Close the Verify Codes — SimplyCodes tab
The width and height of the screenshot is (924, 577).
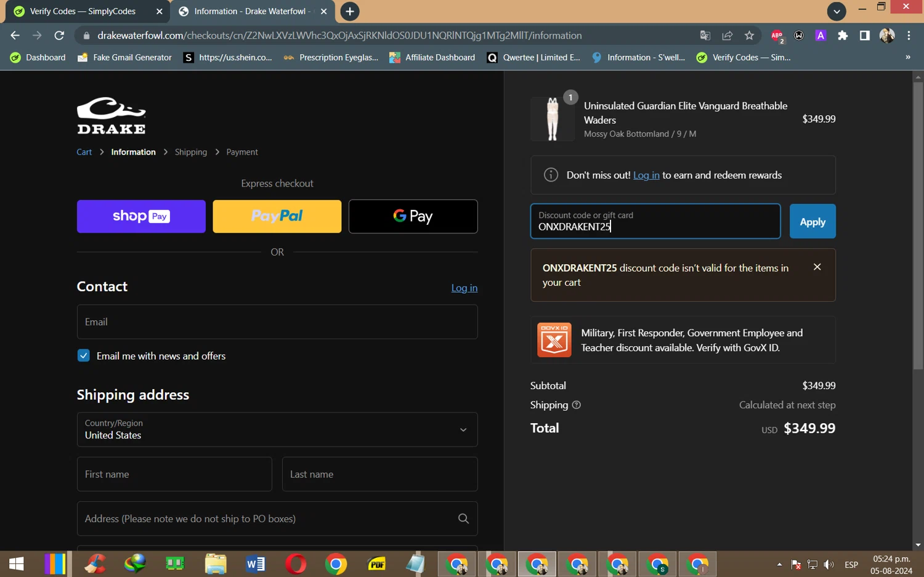coord(160,11)
